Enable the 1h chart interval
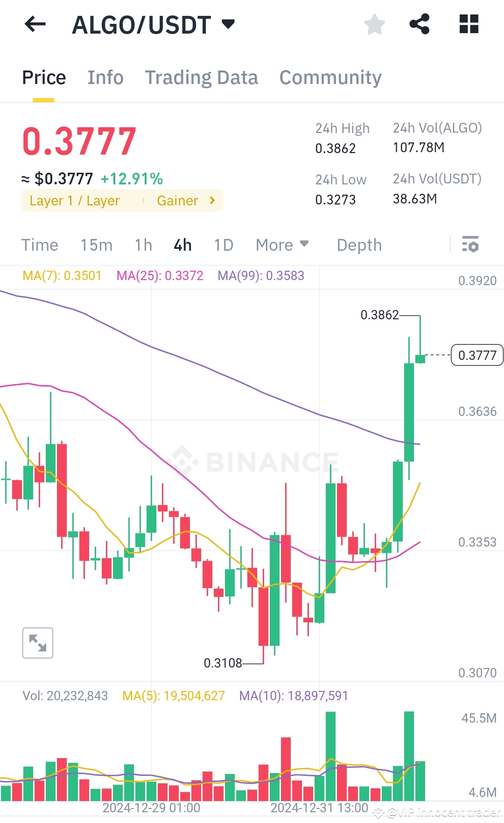 tap(142, 245)
